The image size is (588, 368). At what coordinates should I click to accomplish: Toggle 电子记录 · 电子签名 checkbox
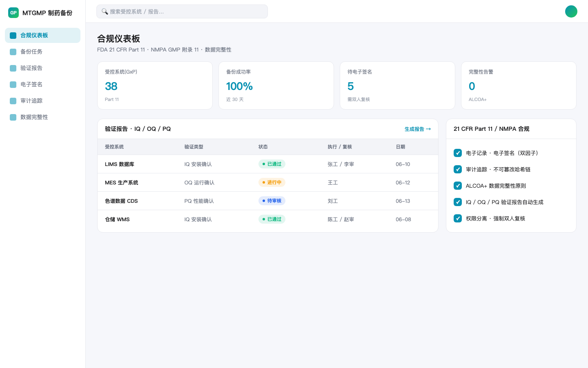coord(458,153)
